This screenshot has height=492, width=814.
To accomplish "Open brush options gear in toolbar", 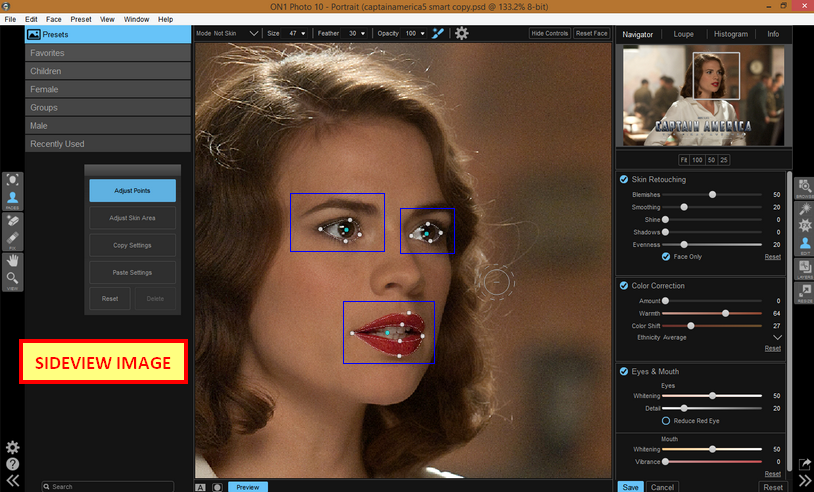I will point(462,33).
